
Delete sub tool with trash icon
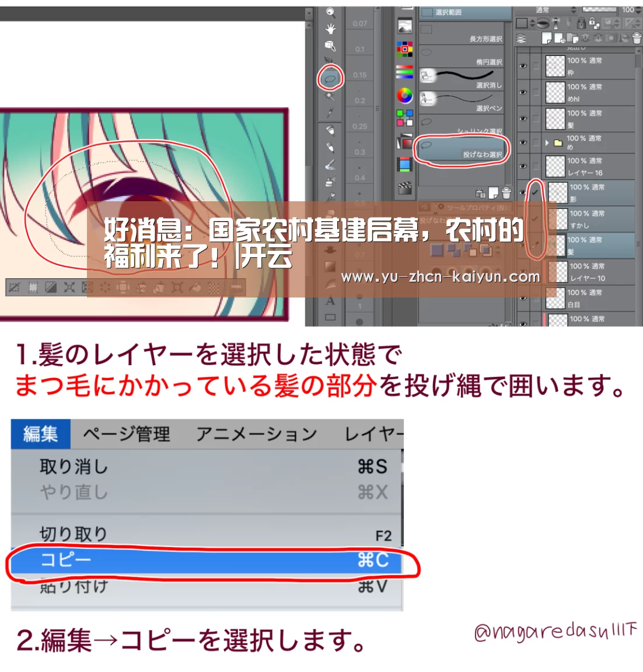point(506,193)
